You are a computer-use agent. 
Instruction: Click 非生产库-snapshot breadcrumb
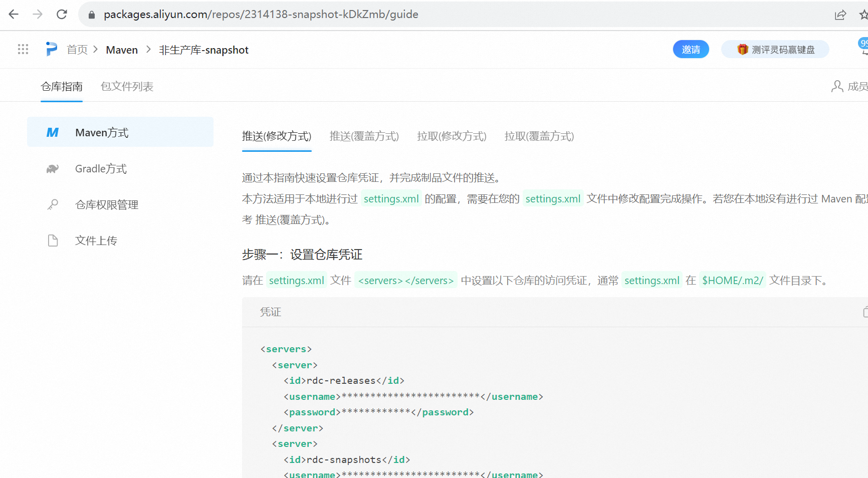(x=203, y=50)
